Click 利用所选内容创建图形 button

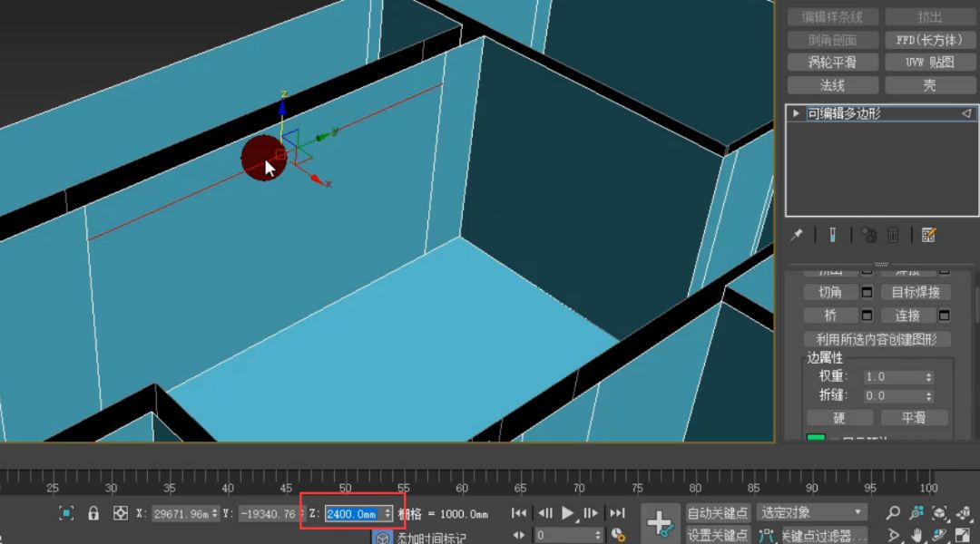pos(877,339)
